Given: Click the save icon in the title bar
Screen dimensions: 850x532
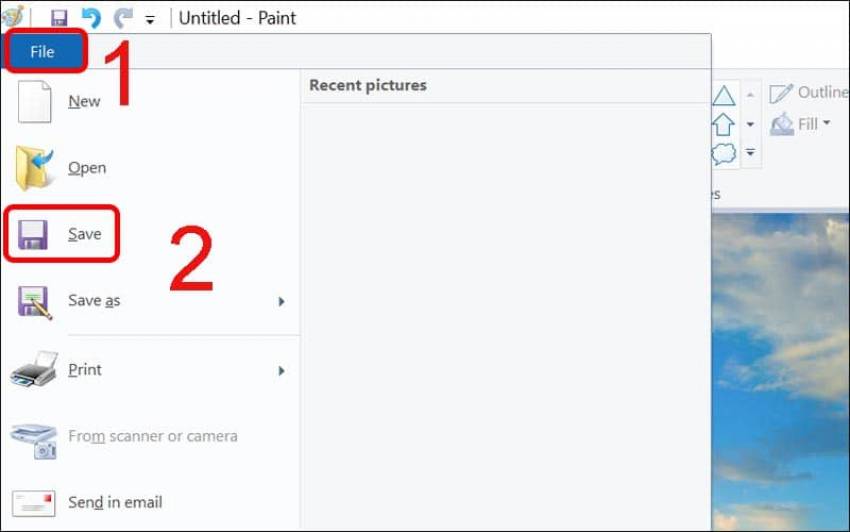Looking at the screenshot, I should click(59, 18).
